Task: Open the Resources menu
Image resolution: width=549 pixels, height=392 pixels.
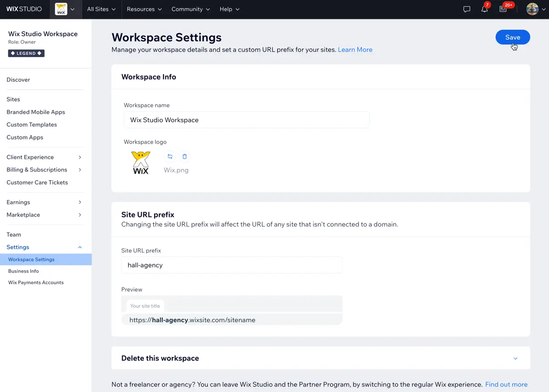Action: pos(144,9)
